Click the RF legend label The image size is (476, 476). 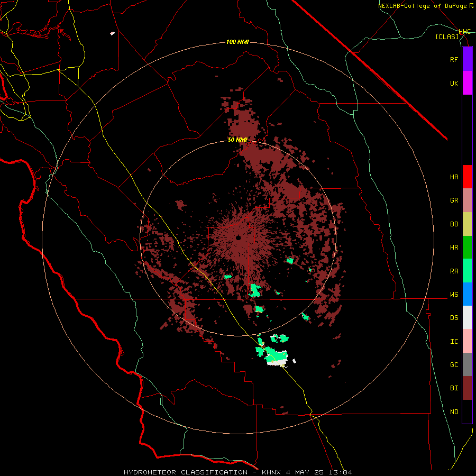click(x=454, y=59)
